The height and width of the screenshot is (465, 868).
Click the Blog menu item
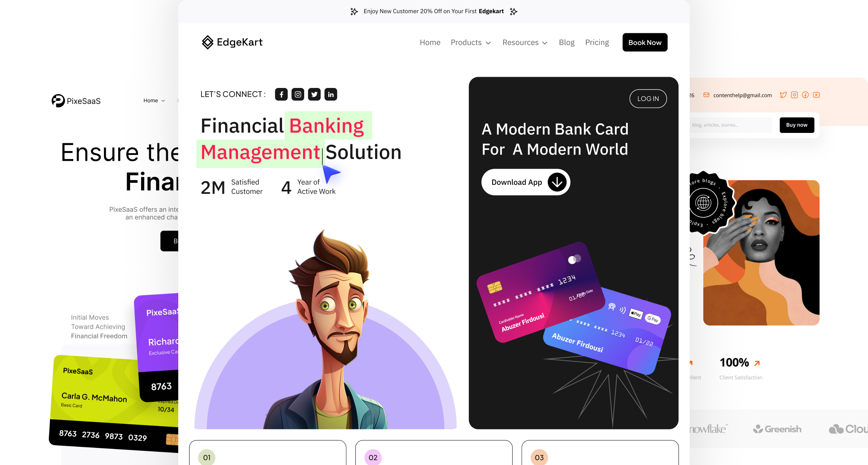[566, 43]
